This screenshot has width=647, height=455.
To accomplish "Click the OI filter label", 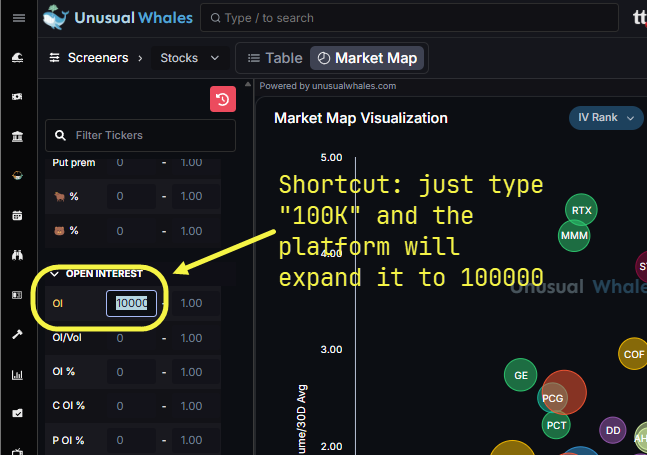I will (57, 304).
